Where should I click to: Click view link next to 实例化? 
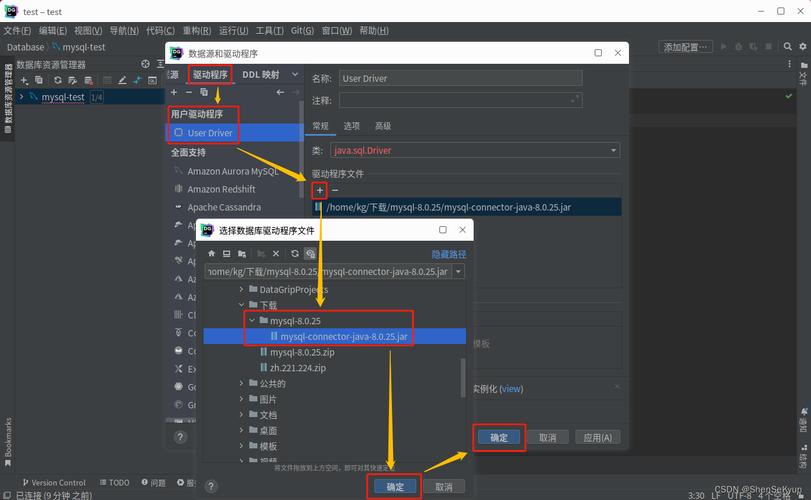click(511, 389)
